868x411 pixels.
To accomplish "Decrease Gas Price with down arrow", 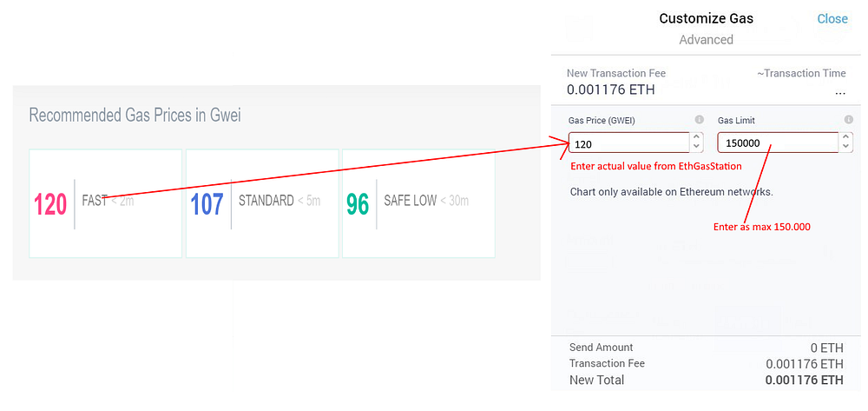I will click(697, 147).
